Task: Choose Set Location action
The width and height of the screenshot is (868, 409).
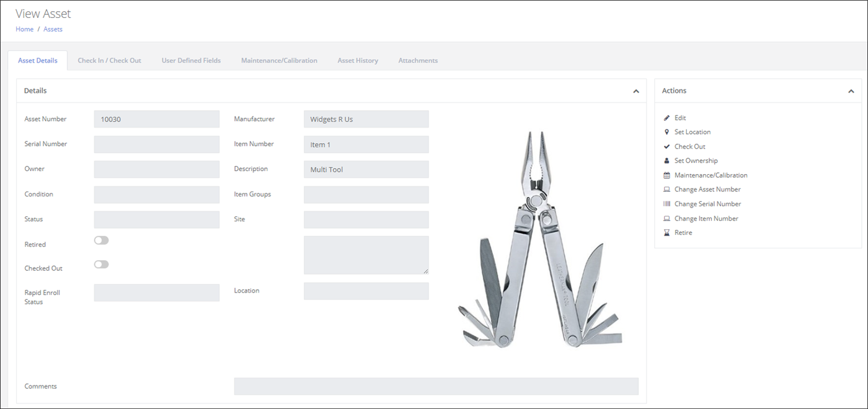Action: point(693,132)
